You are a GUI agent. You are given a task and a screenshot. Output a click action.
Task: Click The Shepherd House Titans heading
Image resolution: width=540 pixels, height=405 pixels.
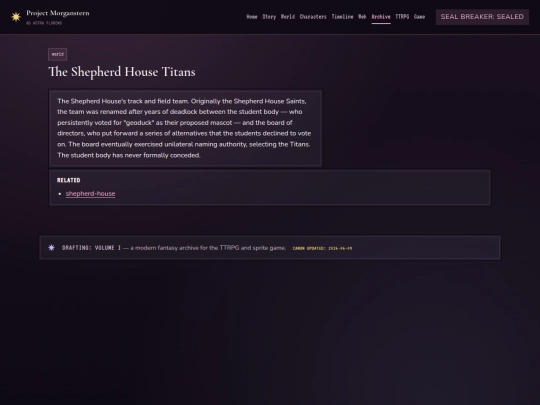(x=122, y=72)
